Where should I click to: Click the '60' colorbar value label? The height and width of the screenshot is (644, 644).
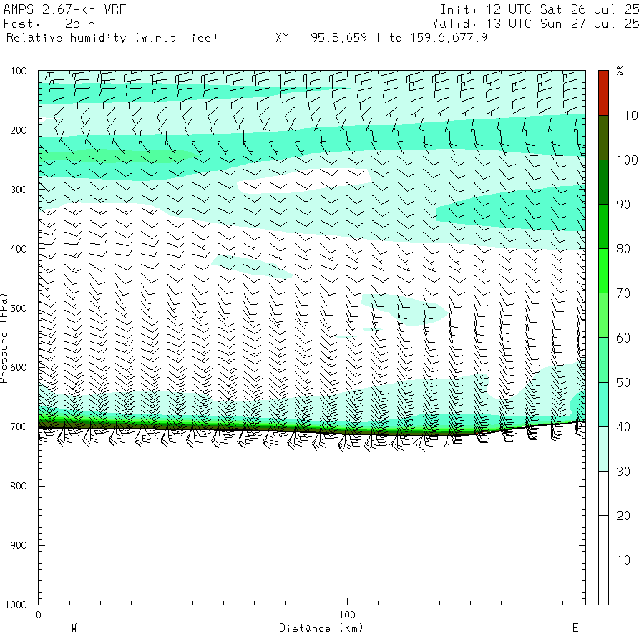[623, 338]
